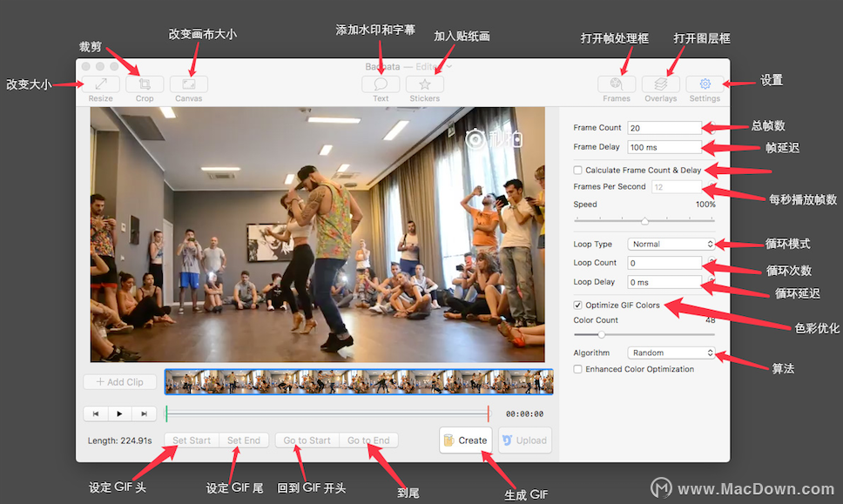Click the Length: 224.91s label
The height and width of the screenshot is (504, 843).
click(120, 440)
